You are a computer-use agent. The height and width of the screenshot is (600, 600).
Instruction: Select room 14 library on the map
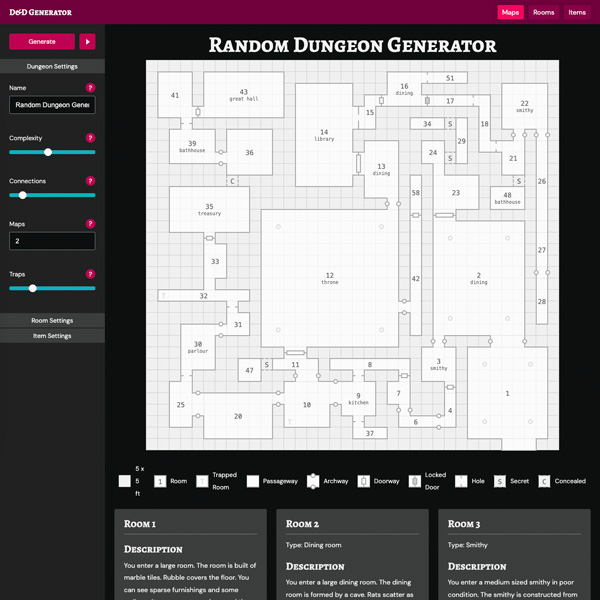(324, 135)
